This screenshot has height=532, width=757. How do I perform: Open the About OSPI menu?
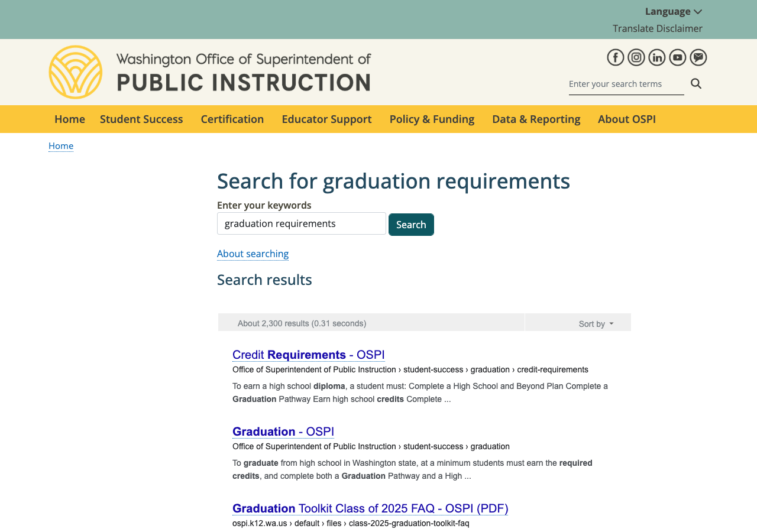point(627,119)
